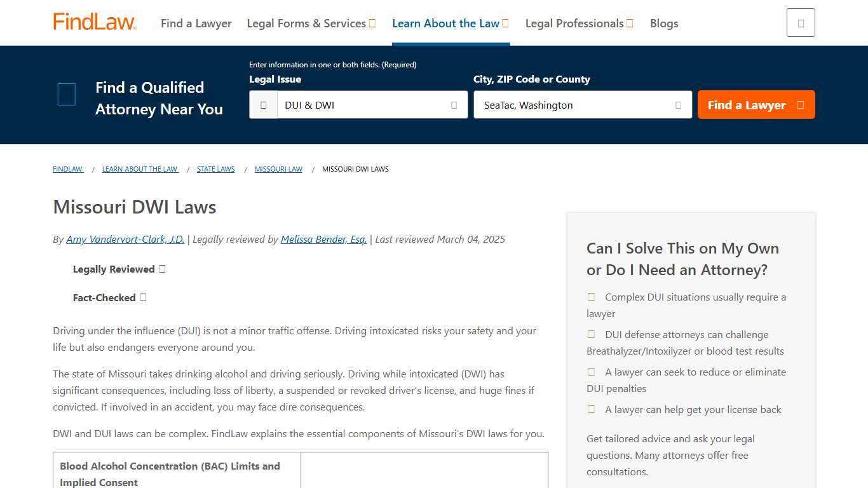Select 'Find a Lawyer' in the top navigation

pyautogui.click(x=196, y=23)
